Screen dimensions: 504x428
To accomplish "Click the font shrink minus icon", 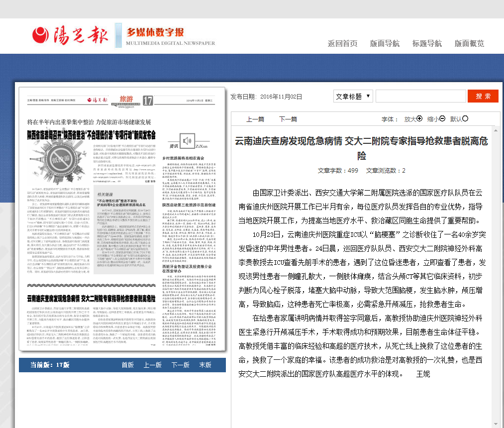I will 442,119.
